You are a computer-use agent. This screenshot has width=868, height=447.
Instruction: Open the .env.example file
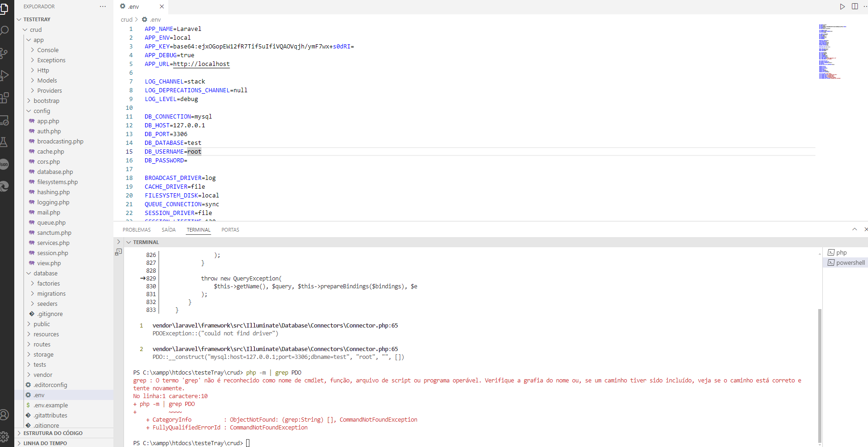(64, 405)
